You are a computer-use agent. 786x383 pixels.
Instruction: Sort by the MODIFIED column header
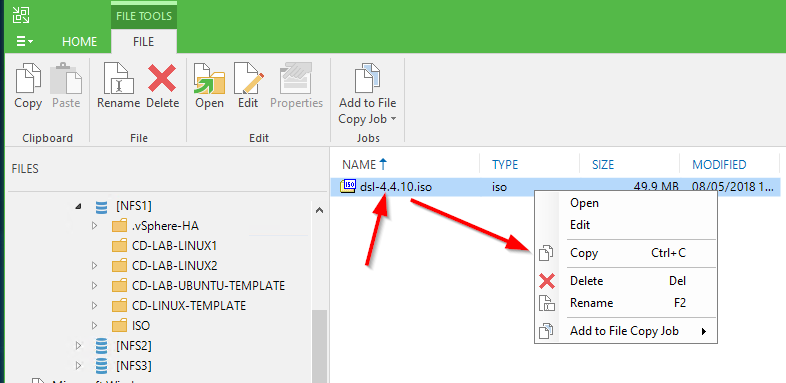click(x=719, y=164)
